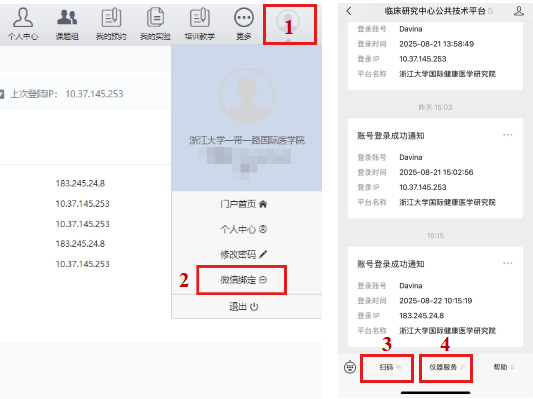Click the user avatar in toolbar
This screenshot has width=533, height=399.
288,21
